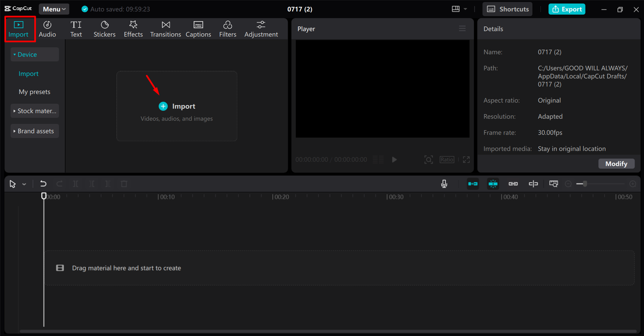Open the Import media tab
The width and height of the screenshot is (644, 336).
point(19,29)
